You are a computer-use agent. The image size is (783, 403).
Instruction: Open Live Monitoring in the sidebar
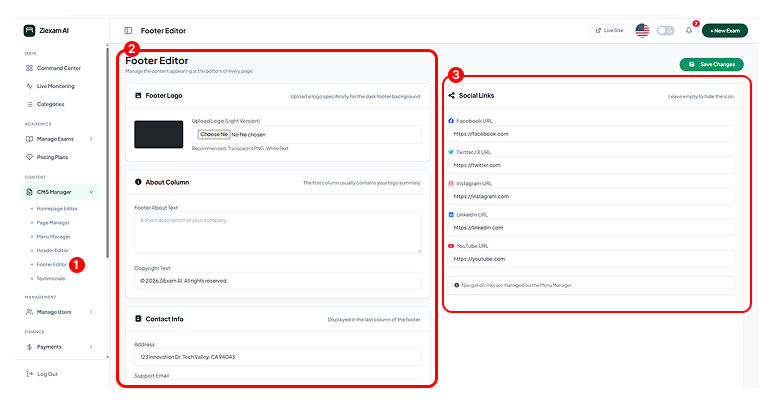(x=56, y=86)
